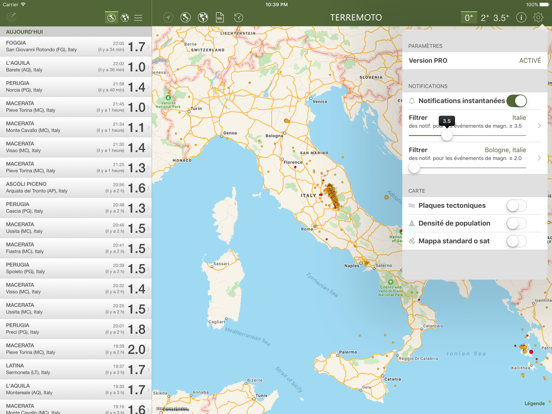Enable Plaques tectoniques switch

point(516,206)
